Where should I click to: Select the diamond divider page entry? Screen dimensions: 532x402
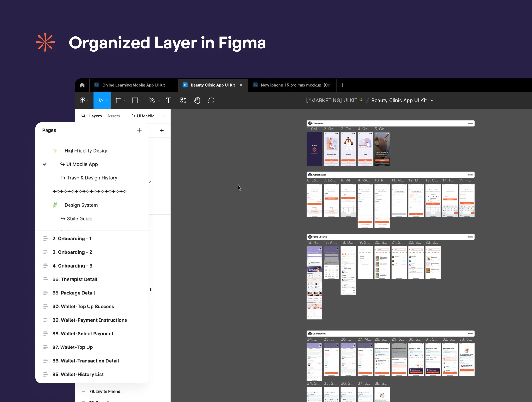(90, 192)
